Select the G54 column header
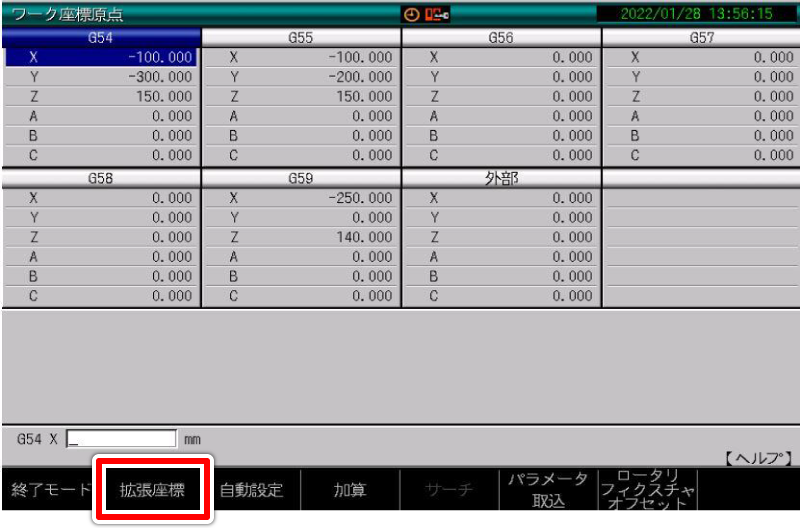Image resolution: width=800 pixels, height=528 pixels. 100,38
